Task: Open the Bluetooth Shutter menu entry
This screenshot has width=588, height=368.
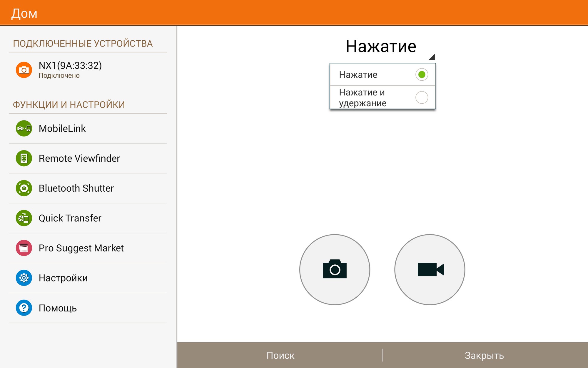Action: [76, 188]
